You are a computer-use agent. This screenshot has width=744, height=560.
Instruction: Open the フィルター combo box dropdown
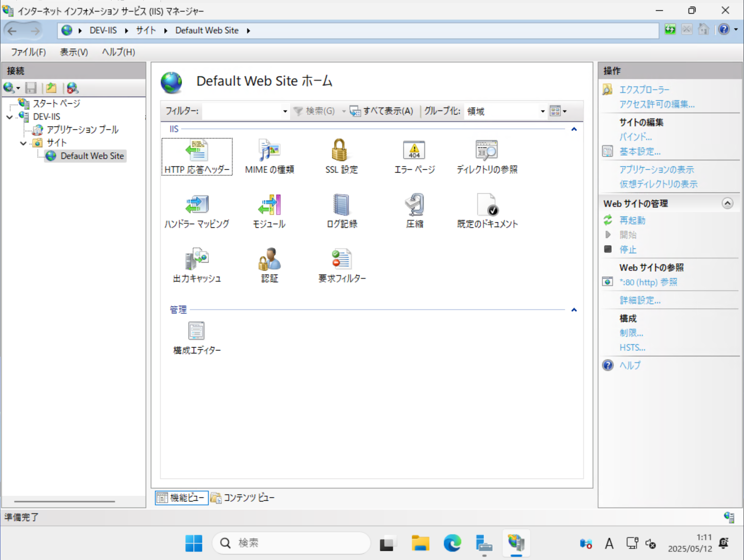tap(285, 111)
